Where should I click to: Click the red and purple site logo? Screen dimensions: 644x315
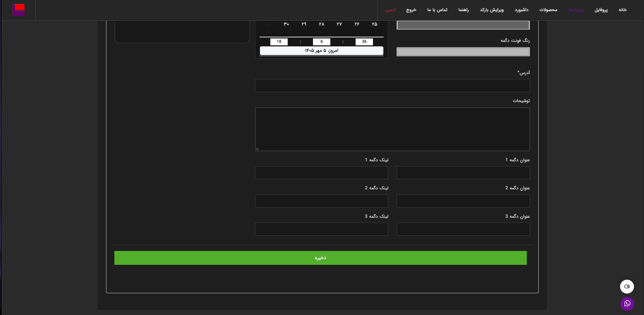coord(19,10)
